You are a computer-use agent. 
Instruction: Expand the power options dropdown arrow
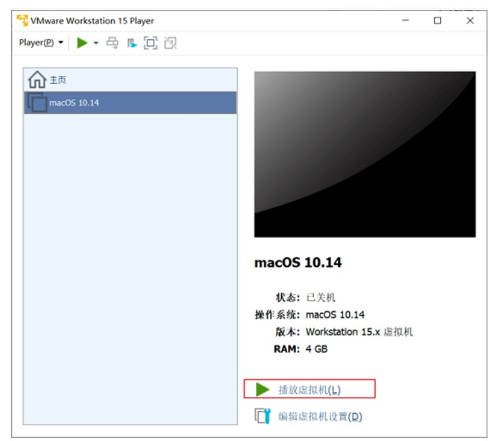click(96, 43)
